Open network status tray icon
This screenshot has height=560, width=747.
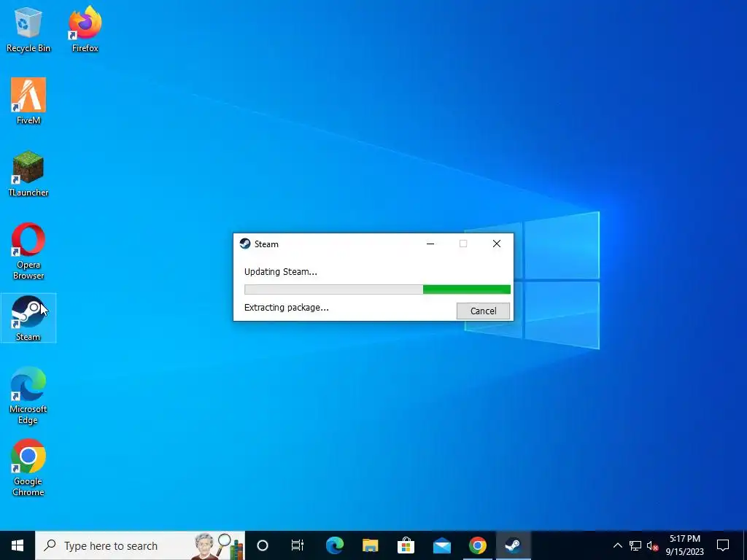click(x=635, y=545)
